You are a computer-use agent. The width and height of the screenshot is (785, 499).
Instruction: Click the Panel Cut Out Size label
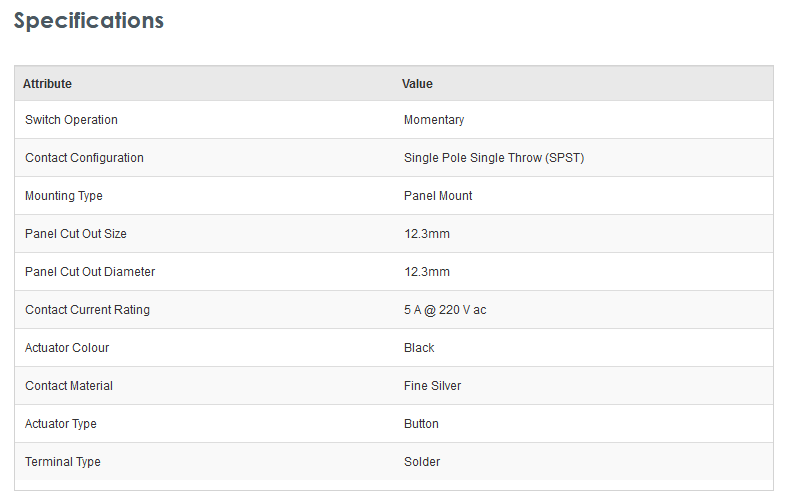tap(76, 234)
